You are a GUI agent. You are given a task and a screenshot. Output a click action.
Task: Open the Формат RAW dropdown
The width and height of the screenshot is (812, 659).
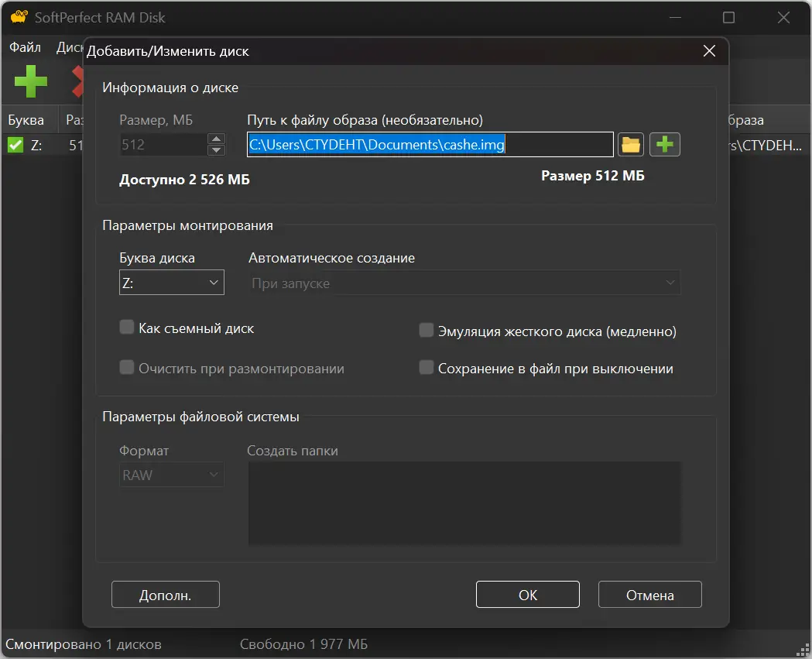tap(171, 475)
